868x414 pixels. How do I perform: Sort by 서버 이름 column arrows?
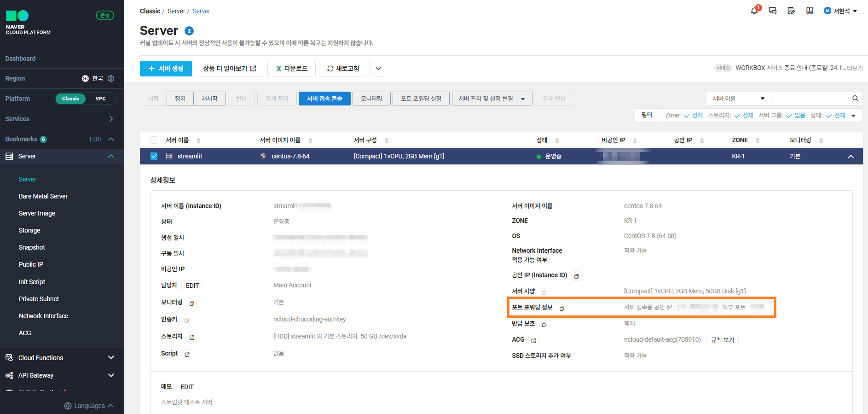click(x=198, y=140)
